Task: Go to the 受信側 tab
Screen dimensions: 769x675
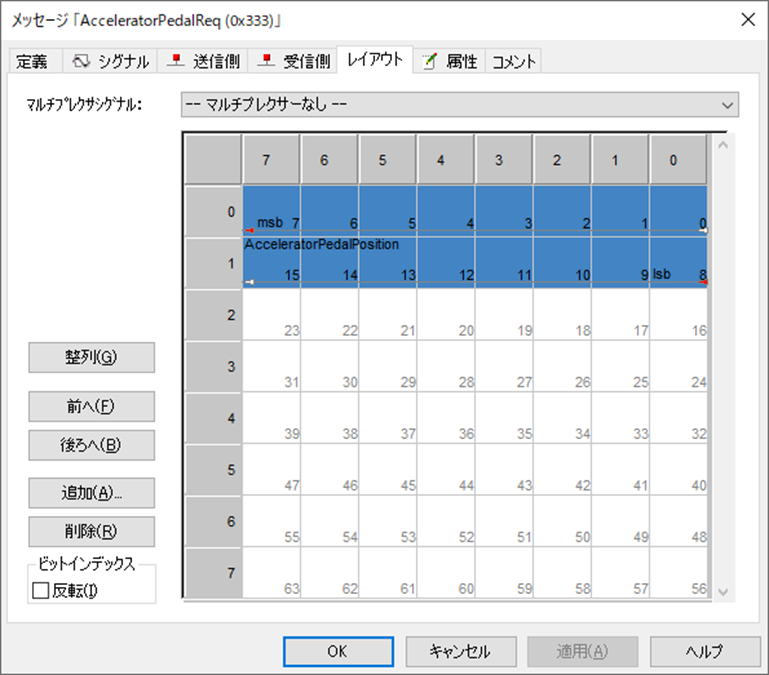Action: tap(293, 62)
